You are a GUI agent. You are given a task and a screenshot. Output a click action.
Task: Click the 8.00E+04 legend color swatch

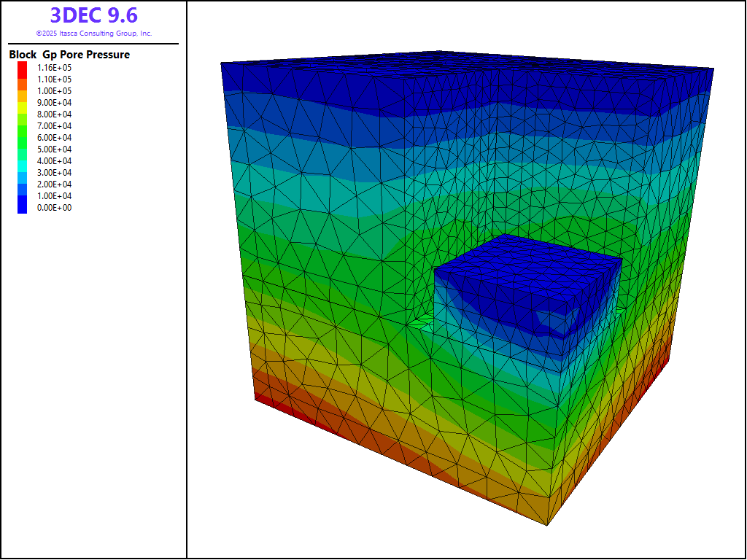(x=22, y=114)
